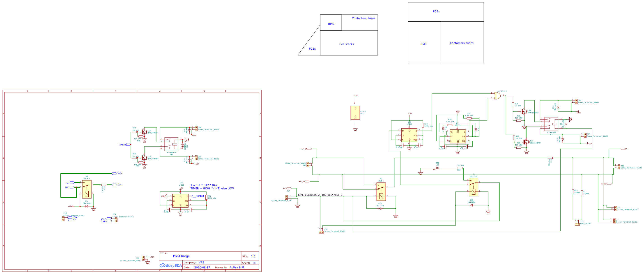644x274 pixels.
Task: Select the K4 G5LE-1 relay on right
Action: tap(473, 187)
